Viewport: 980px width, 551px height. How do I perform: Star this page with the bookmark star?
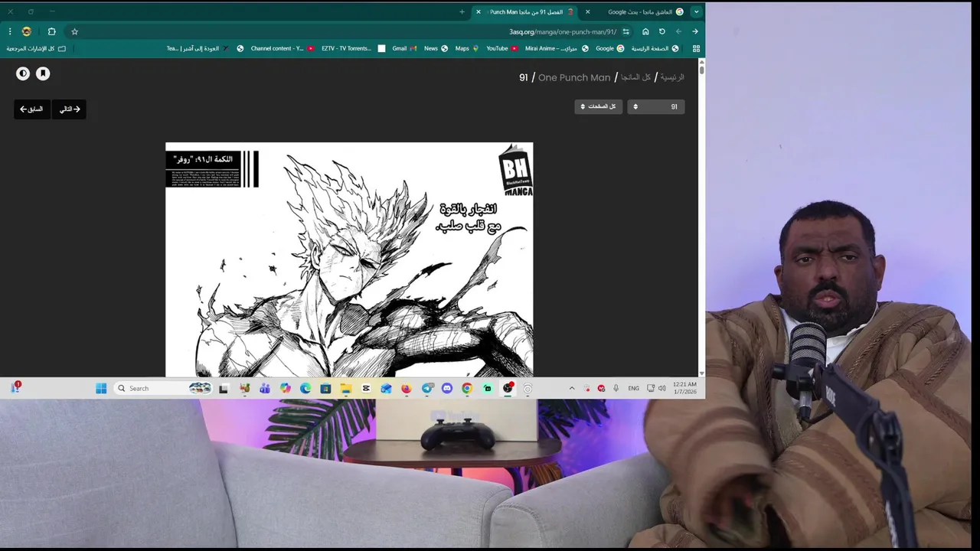click(74, 31)
